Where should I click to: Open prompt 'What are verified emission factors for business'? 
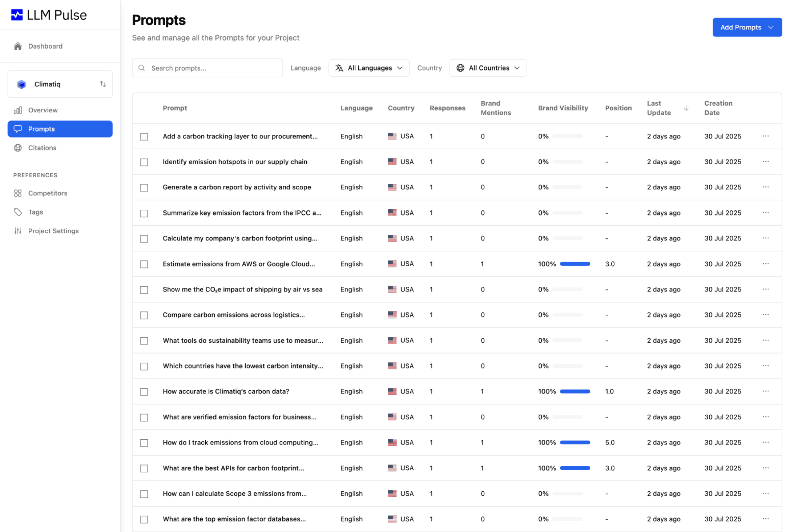239,417
